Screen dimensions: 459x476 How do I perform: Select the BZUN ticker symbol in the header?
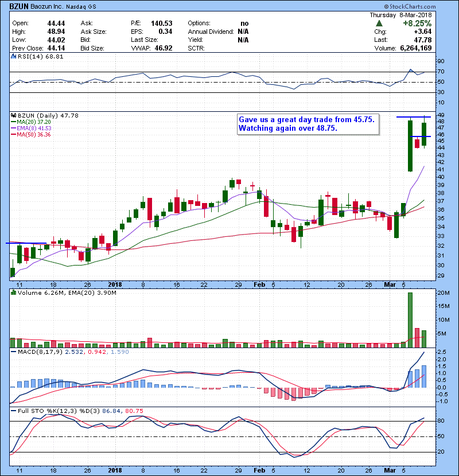coord(19,6)
